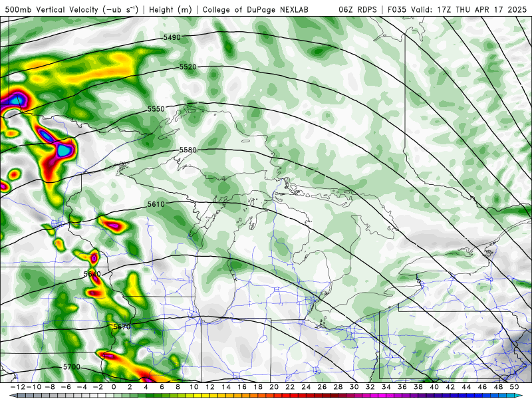Click the -4 value on the color scale
The height and width of the screenshot is (399, 532).
coord(82,387)
